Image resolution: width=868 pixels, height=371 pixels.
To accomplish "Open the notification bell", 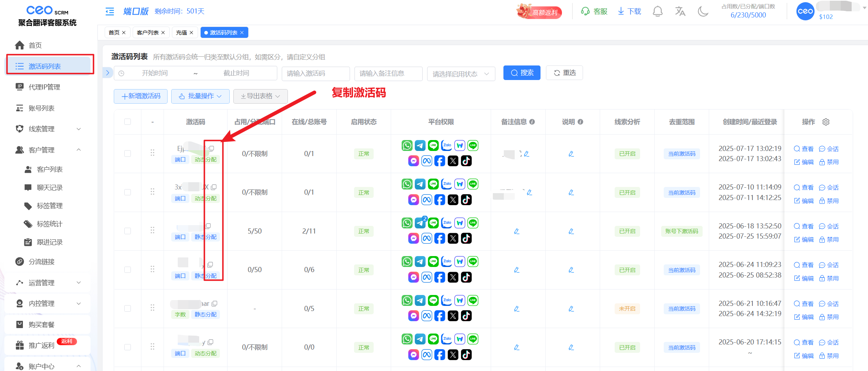I will [658, 12].
